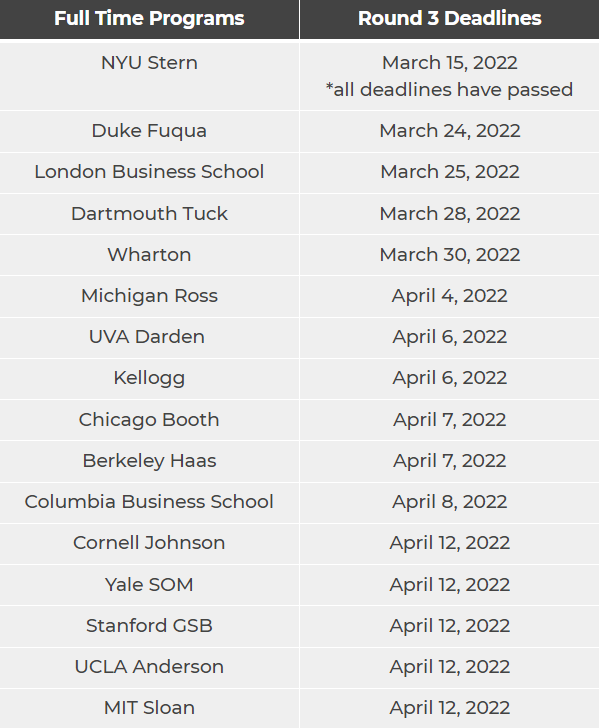Select the Columbia Business School cell
The height and width of the screenshot is (728, 603).
(x=149, y=502)
